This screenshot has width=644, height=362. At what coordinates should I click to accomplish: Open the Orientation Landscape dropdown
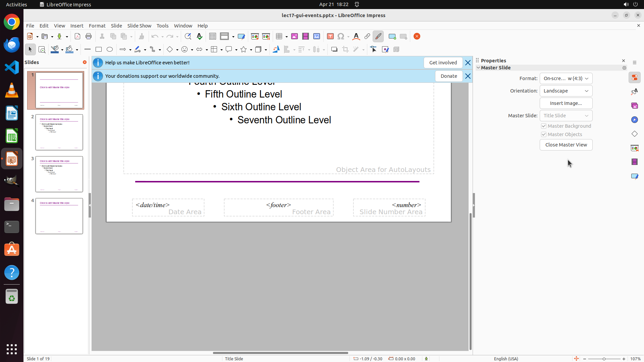click(x=566, y=91)
